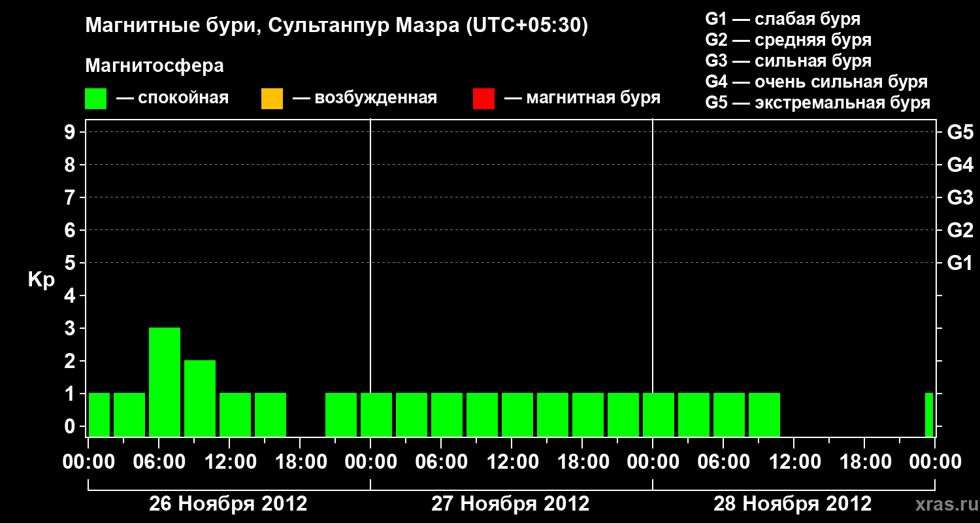
Task: Click the 'G5 — экстремальная буря' legend line
Action: (x=817, y=103)
